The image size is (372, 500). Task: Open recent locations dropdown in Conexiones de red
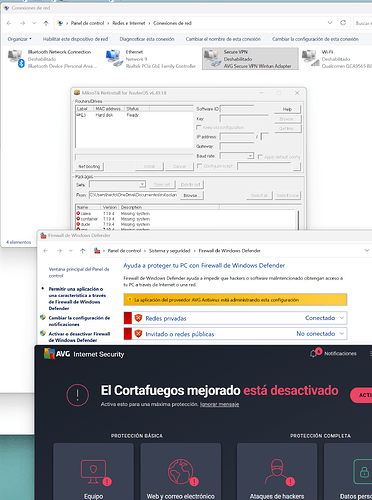[x=34, y=23]
